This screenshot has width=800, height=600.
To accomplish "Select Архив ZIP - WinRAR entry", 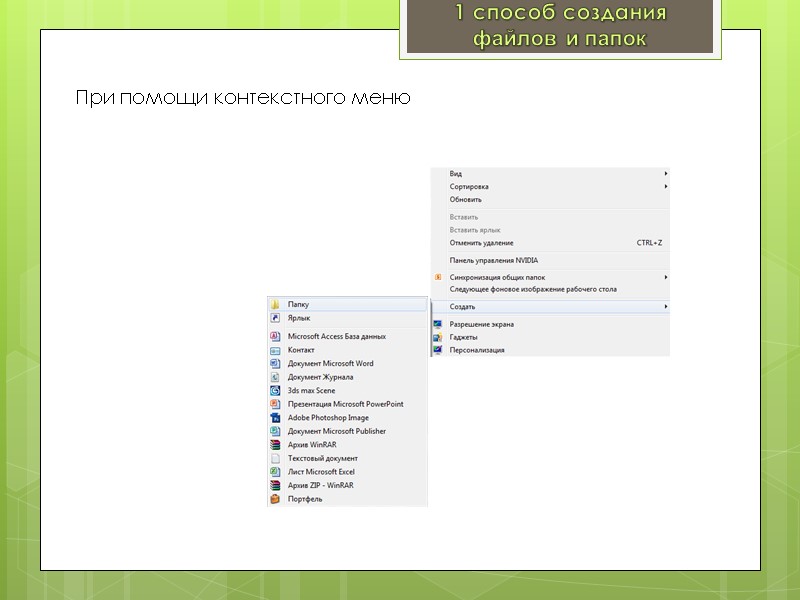I will point(347,485).
